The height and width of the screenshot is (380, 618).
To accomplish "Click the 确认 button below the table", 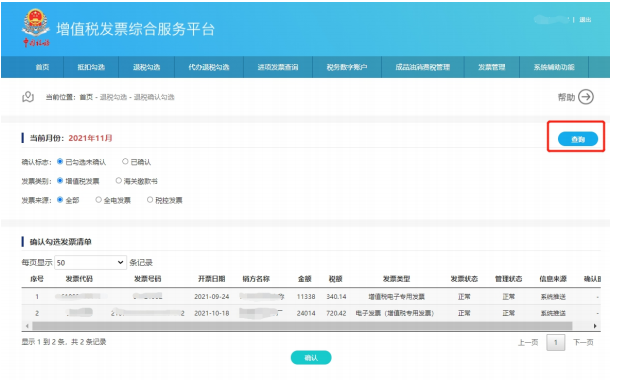I will coord(311,358).
